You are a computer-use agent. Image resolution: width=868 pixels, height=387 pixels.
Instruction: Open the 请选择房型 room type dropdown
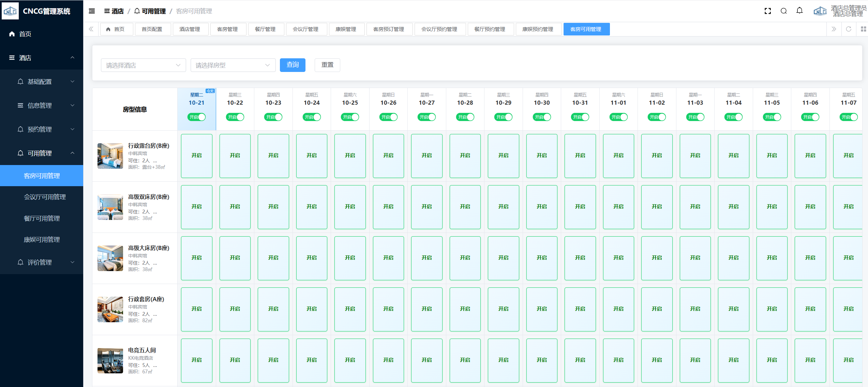[x=233, y=65]
